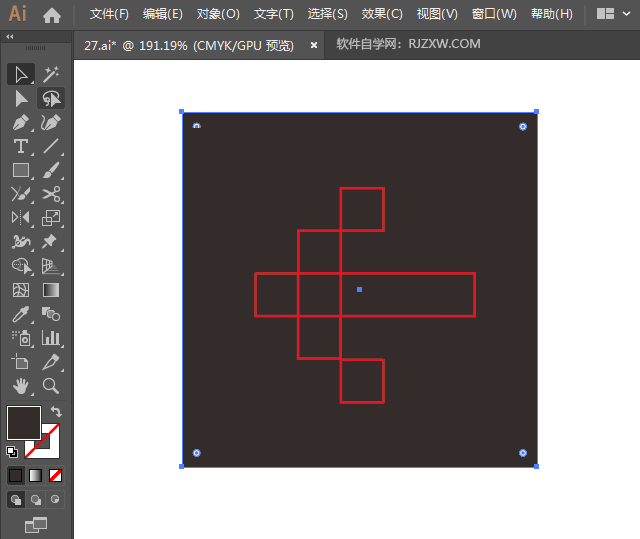Viewport: 640px width, 539px height.
Task: Select the Perspective Grid tool
Action: click(51, 266)
